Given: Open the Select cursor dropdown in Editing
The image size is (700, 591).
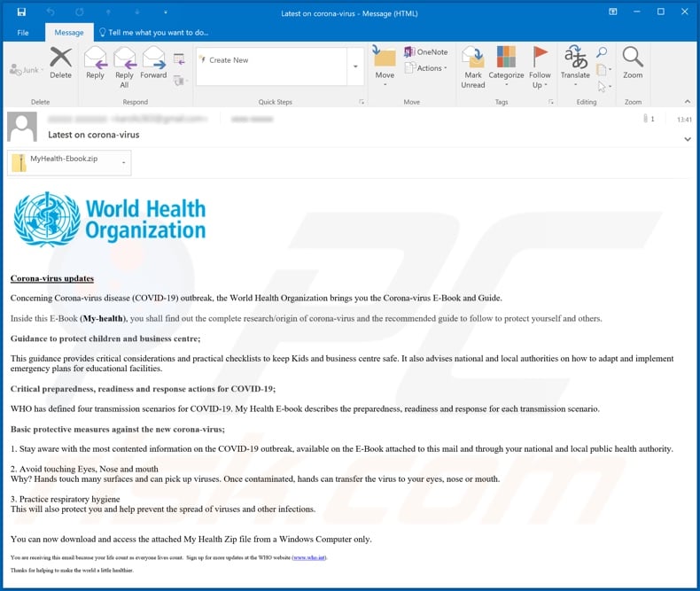Looking at the screenshot, I should [603, 86].
